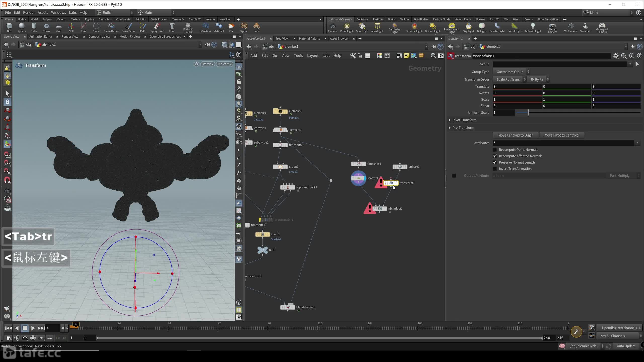
Task: Click Move Centroid to Origin button
Action: pyautogui.click(x=516, y=135)
